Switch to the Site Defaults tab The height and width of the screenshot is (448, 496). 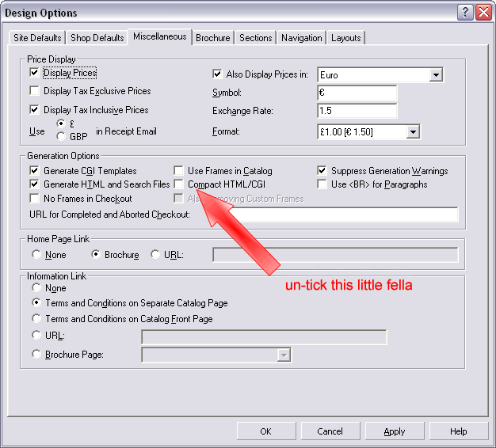(x=37, y=38)
